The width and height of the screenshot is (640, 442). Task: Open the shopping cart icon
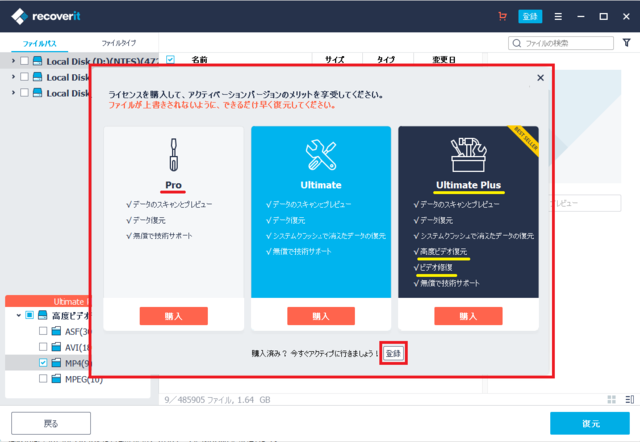click(x=502, y=16)
